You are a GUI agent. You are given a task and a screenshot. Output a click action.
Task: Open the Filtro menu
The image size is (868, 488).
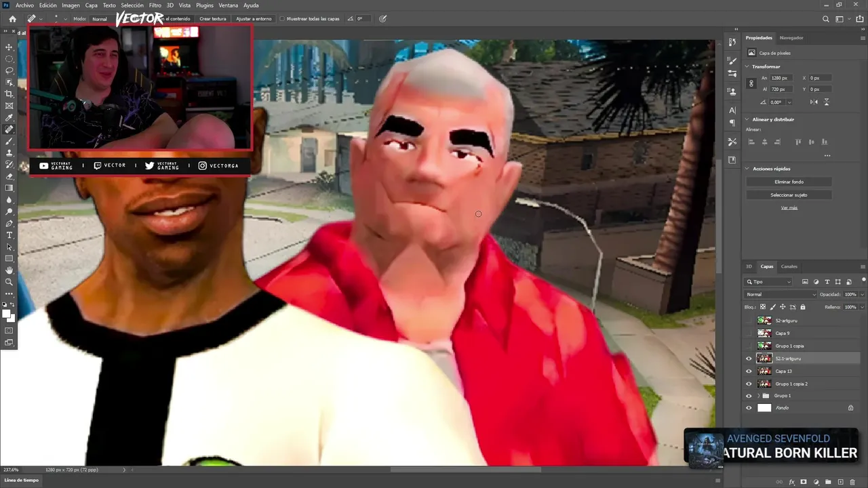point(155,5)
